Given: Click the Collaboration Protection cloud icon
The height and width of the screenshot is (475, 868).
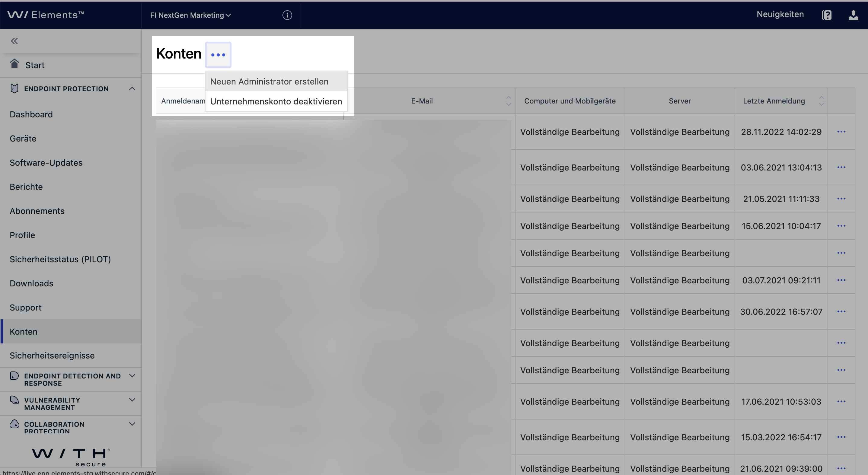Looking at the screenshot, I should [14, 424].
